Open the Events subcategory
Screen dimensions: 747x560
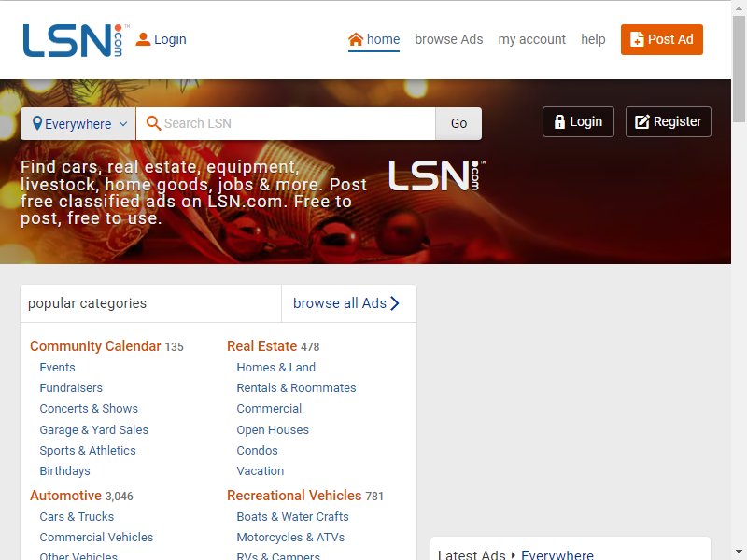coord(57,368)
